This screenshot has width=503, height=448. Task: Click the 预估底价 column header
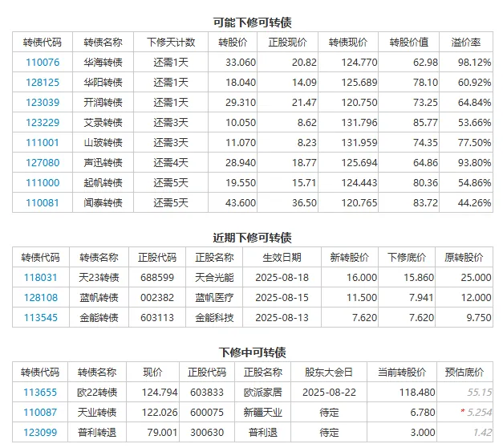pyautogui.click(x=464, y=373)
